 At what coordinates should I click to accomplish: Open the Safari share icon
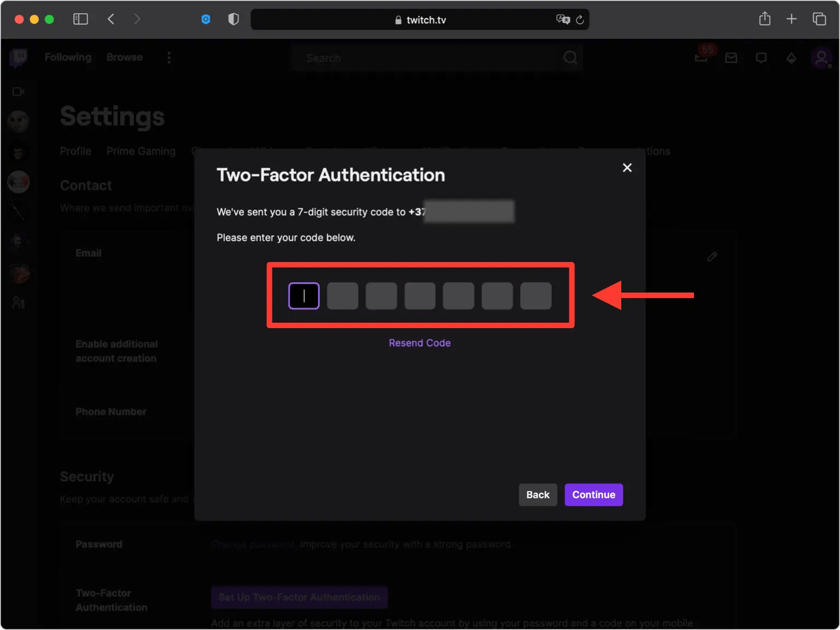click(x=765, y=19)
